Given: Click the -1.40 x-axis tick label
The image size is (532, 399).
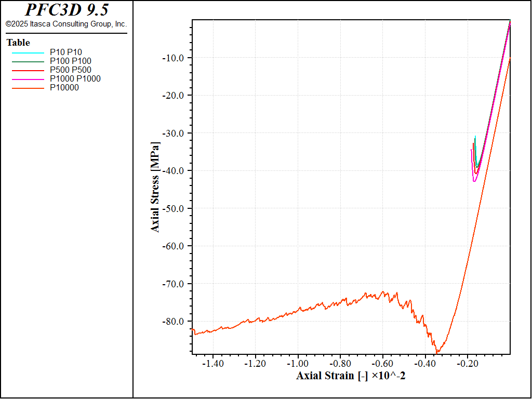Looking at the screenshot, I should tap(213, 364).
